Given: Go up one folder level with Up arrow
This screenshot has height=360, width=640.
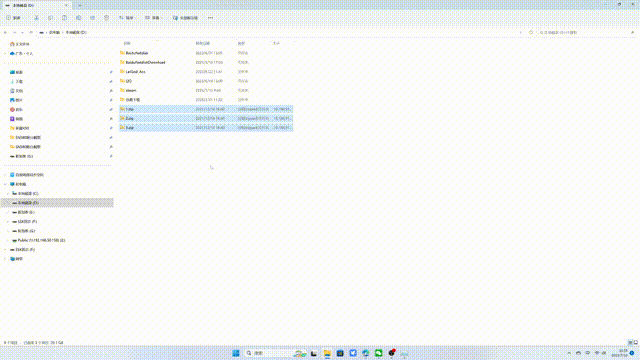Looking at the screenshot, I should [x=31, y=32].
